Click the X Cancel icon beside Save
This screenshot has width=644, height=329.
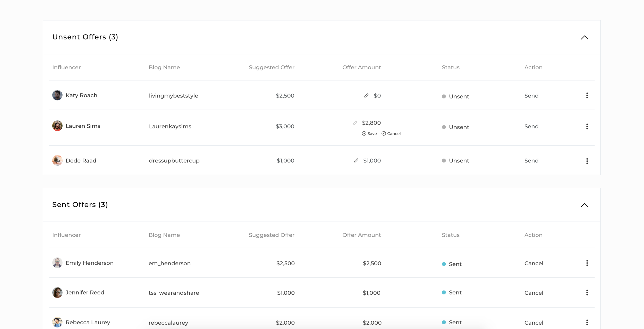(383, 133)
